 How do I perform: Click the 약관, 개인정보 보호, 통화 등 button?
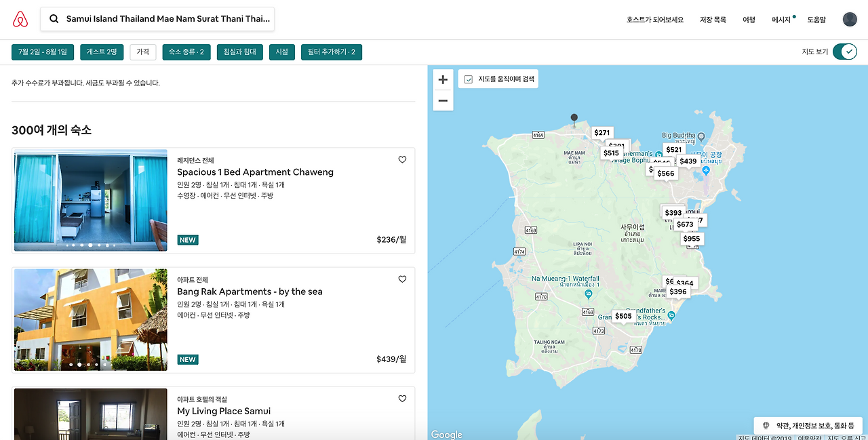coord(808,426)
